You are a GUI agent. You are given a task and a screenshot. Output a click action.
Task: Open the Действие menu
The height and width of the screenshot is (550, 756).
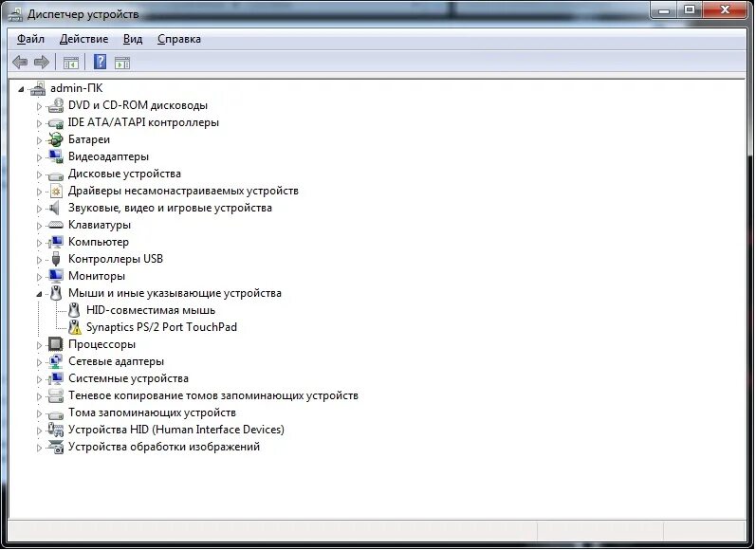(x=83, y=39)
